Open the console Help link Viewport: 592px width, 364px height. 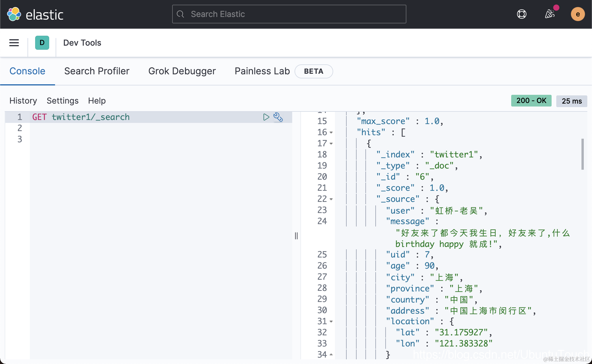[x=97, y=101]
